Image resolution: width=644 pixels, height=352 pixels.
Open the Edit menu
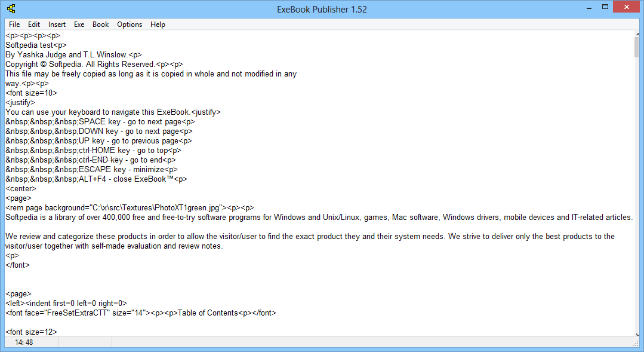point(33,25)
